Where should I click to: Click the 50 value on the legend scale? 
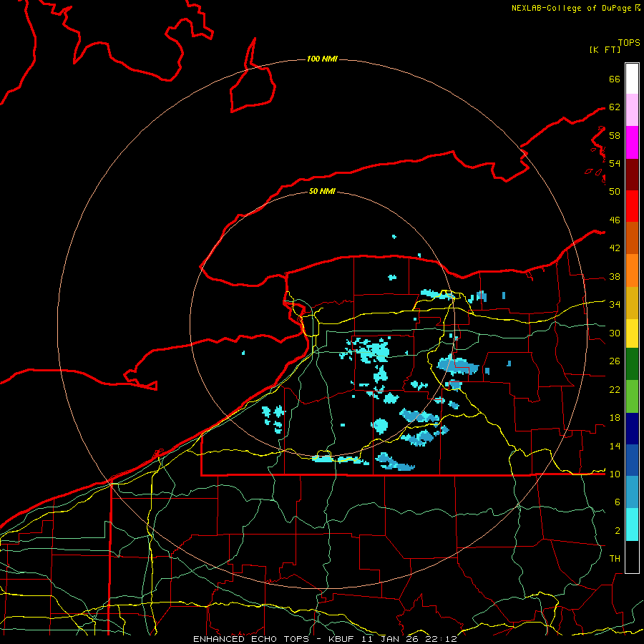[x=615, y=191]
